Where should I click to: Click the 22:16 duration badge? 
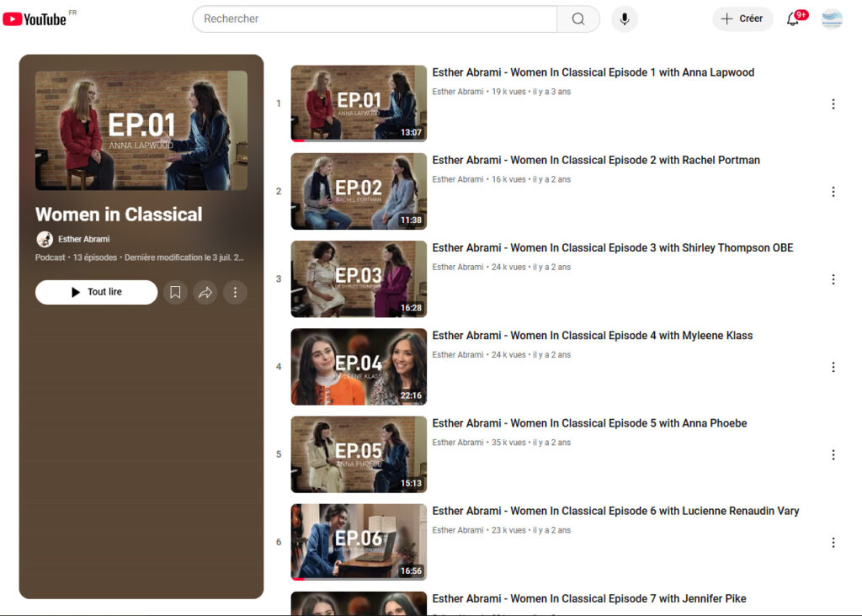[x=411, y=396]
